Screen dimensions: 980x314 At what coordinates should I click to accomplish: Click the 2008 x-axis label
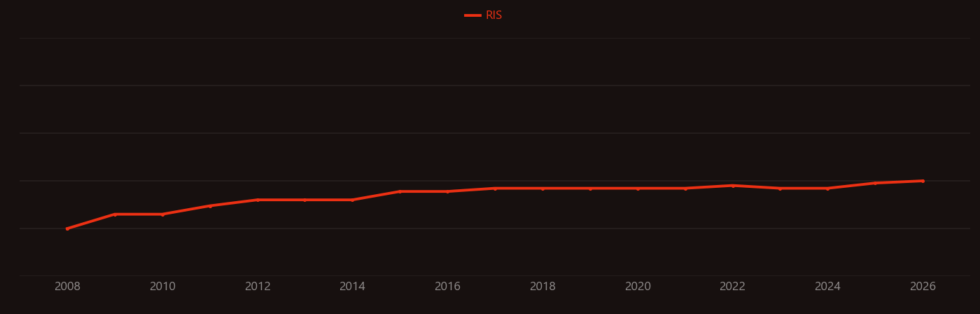pos(67,287)
